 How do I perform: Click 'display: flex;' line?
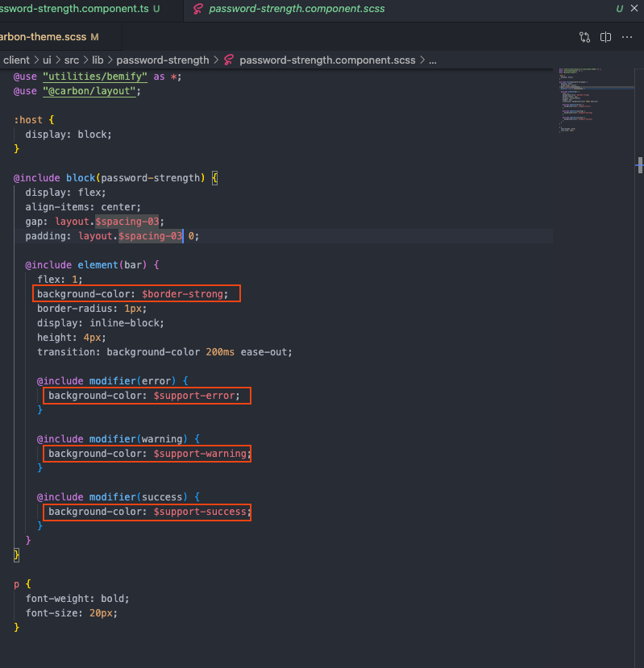(65, 193)
